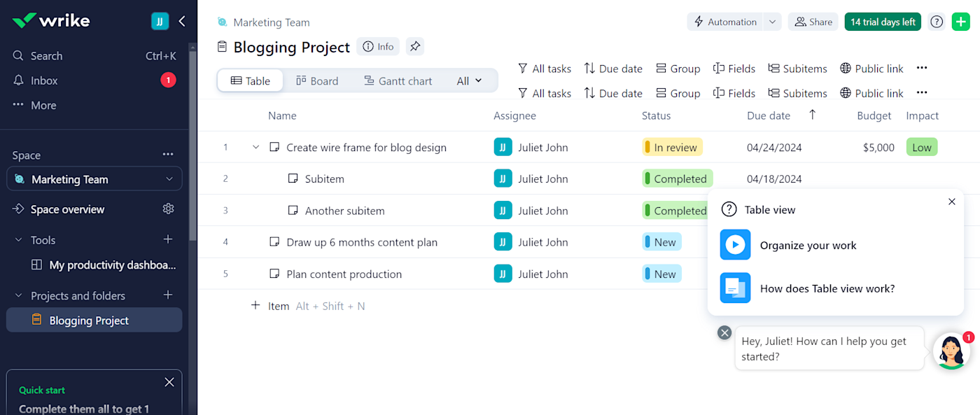Add a new tool with plus icon
The height and width of the screenshot is (415, 980).
click(x=168, y=239)
